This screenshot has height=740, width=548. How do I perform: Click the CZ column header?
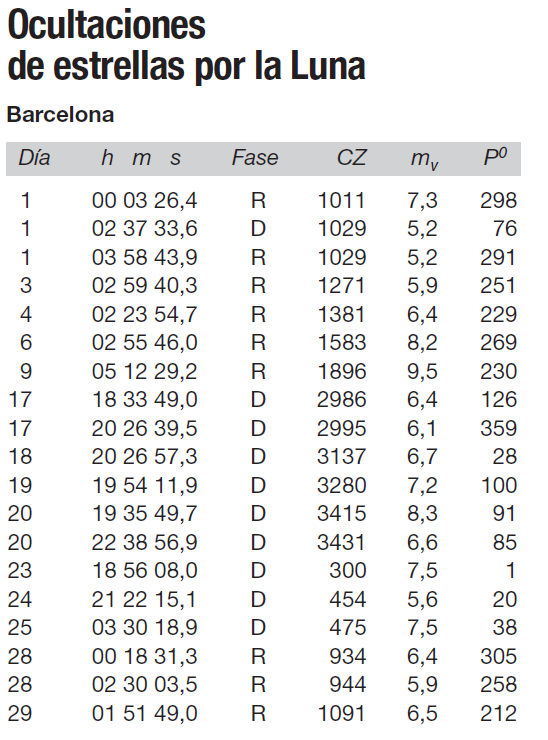click(x=352, y=158)
